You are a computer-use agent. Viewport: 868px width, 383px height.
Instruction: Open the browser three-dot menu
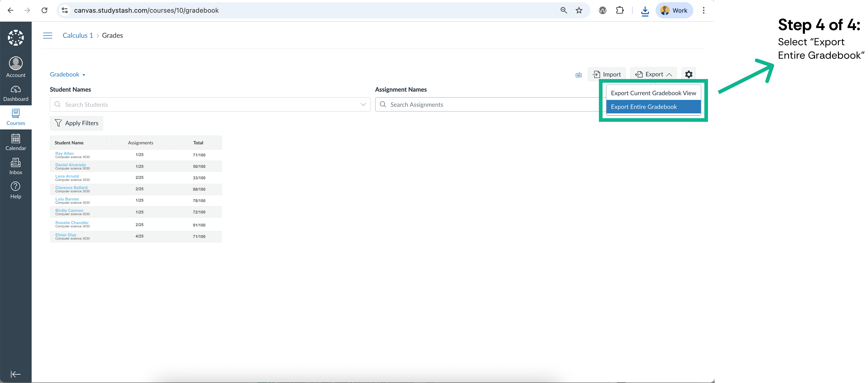tap(704, 10)
